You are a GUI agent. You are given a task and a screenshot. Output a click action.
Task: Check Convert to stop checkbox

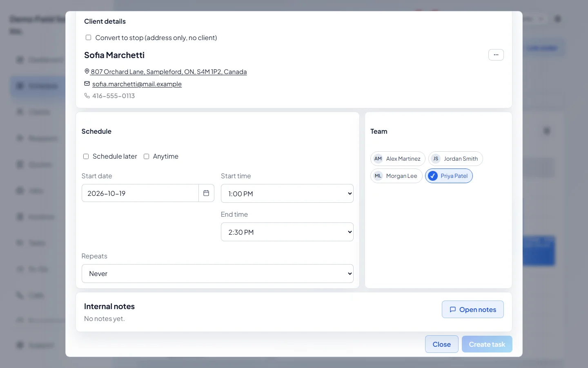click(88, 38)
